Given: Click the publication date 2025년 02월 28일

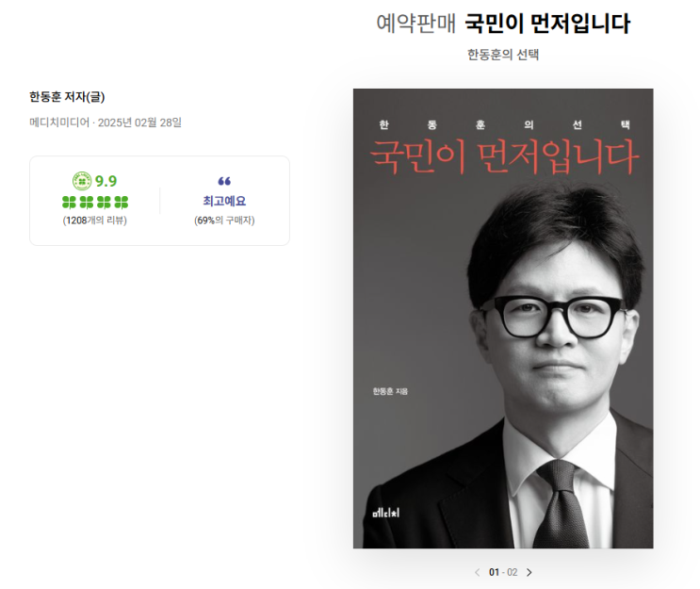Looking at the screenshot, I should pyautogui.click(x=139, y=123).
